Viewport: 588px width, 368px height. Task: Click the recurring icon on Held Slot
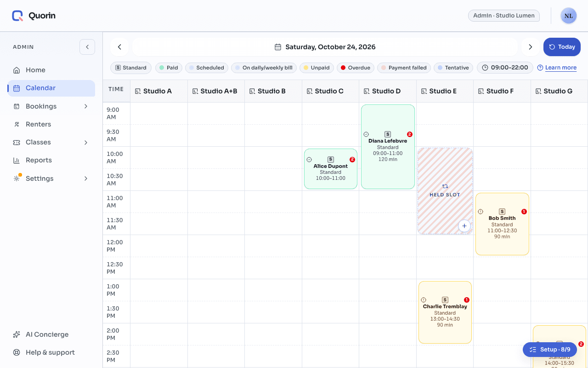pyautogui.click(x=445, y=186)
